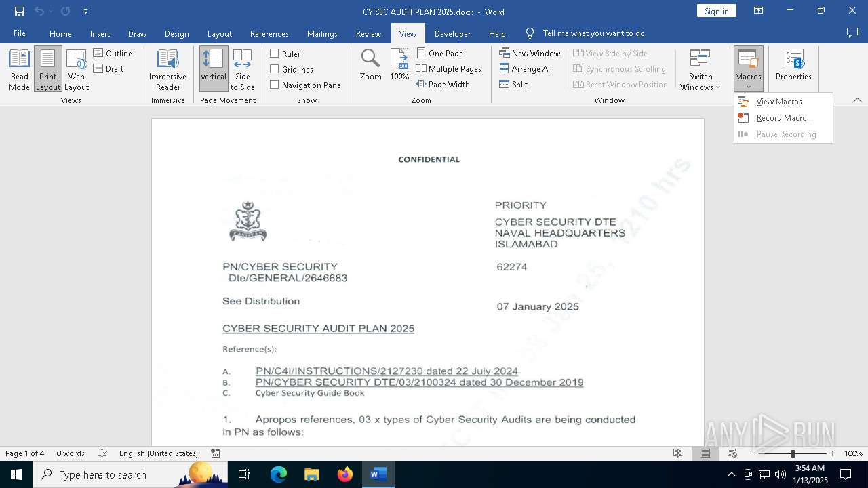Click Page 1 of 4 status indicator

[25, 453]
